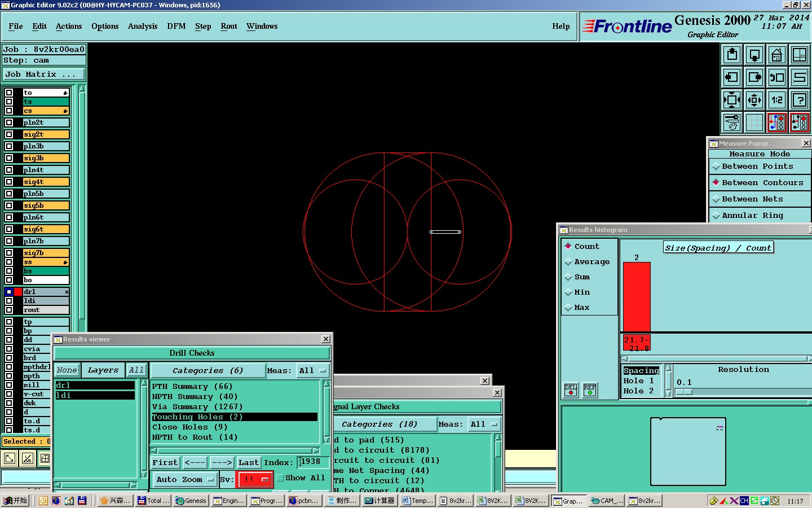Click the home view icon
Viewport: 812px width, 508px height.
click(776, 55)
